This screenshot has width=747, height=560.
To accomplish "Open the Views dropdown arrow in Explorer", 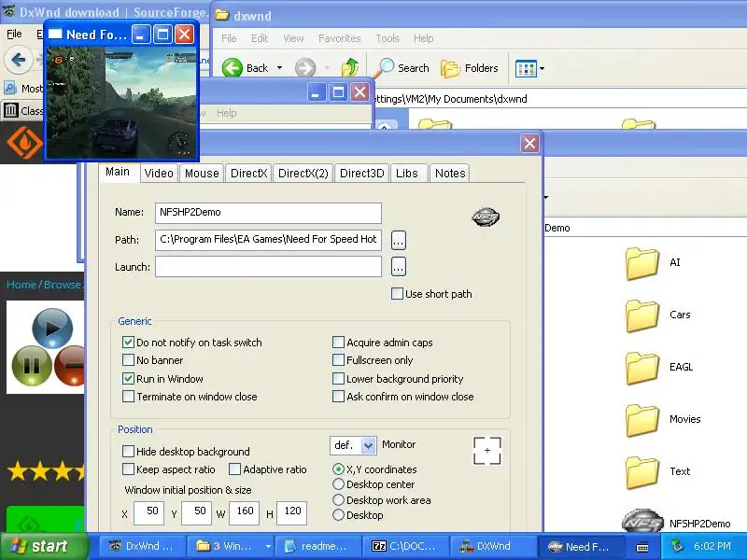I will pyautogui.click(x=543, y=68).
